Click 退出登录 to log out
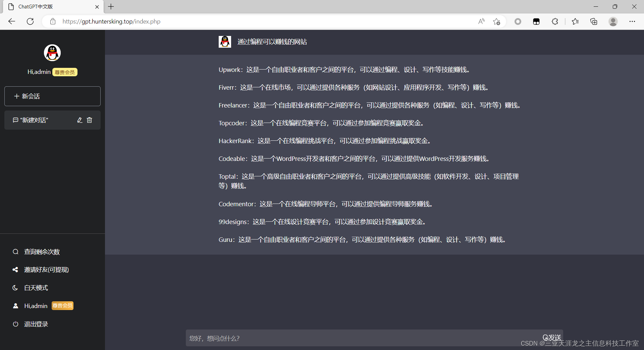The width and height of the screenshot is (644, 350). click(36, 324)
